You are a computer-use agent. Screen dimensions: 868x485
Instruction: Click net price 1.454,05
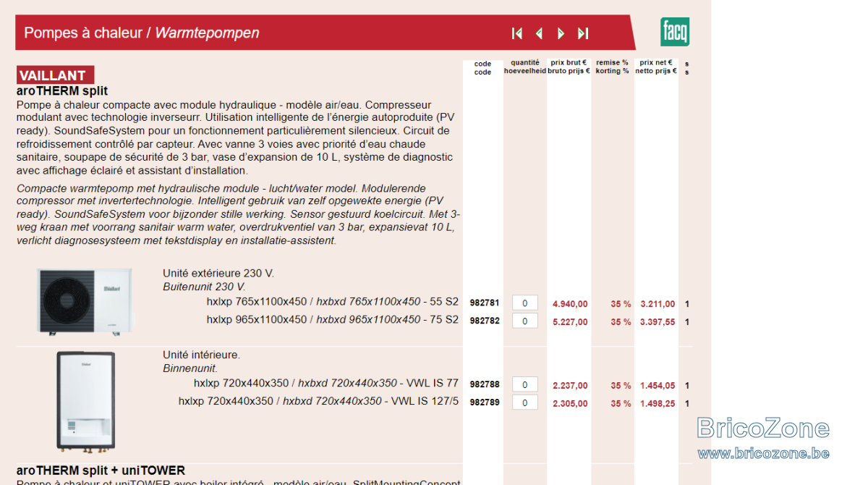click(x=658, y=386)
